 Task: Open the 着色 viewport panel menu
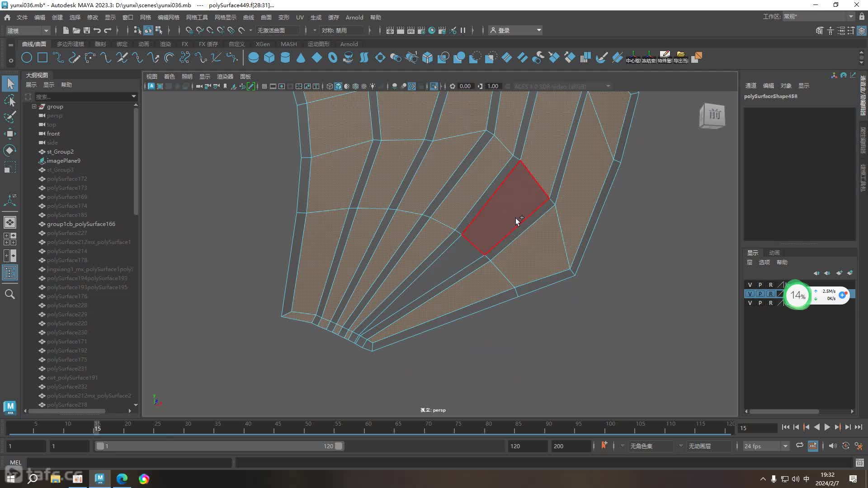[169, 76]
